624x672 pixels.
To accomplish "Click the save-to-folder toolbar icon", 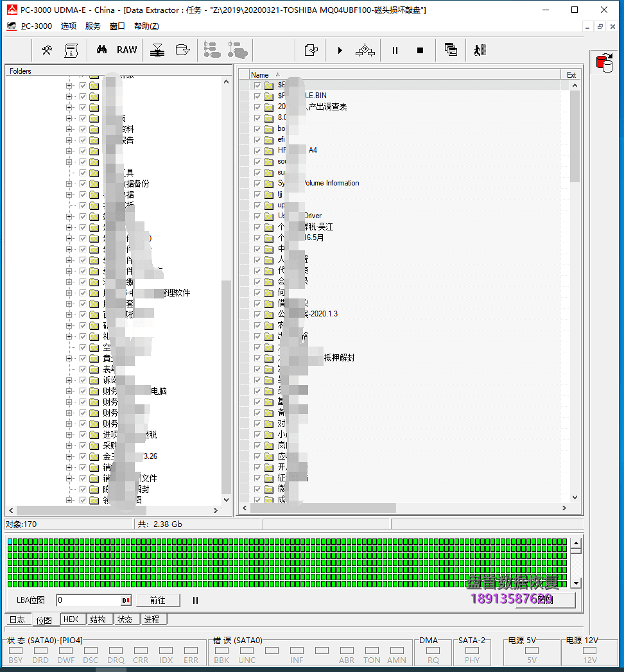I will 311,50.
